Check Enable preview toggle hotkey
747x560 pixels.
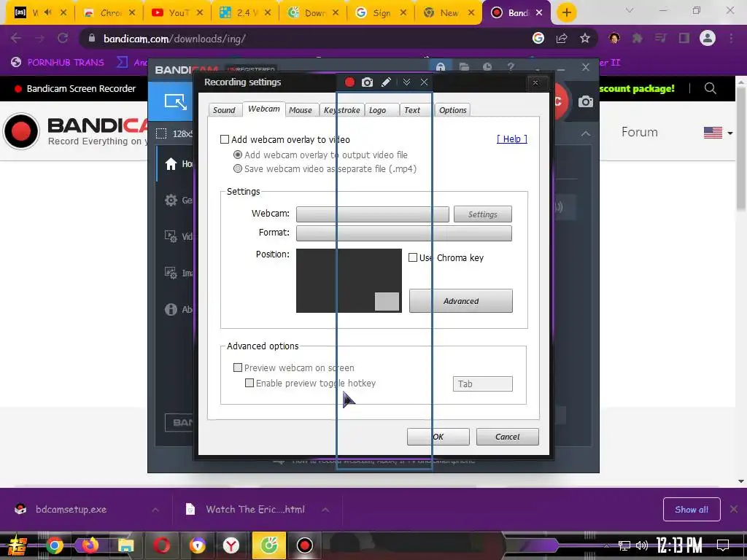coord(249,383)
